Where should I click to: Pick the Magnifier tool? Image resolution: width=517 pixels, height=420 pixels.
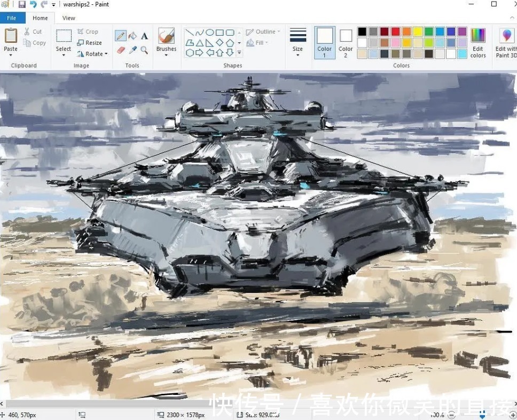coord(144,51)
